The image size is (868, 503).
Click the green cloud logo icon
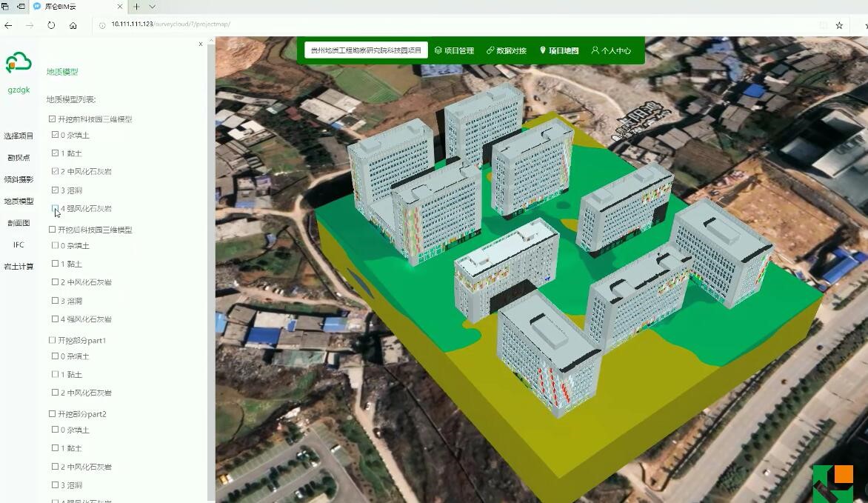pyautogui.click(x=19, y=63)
